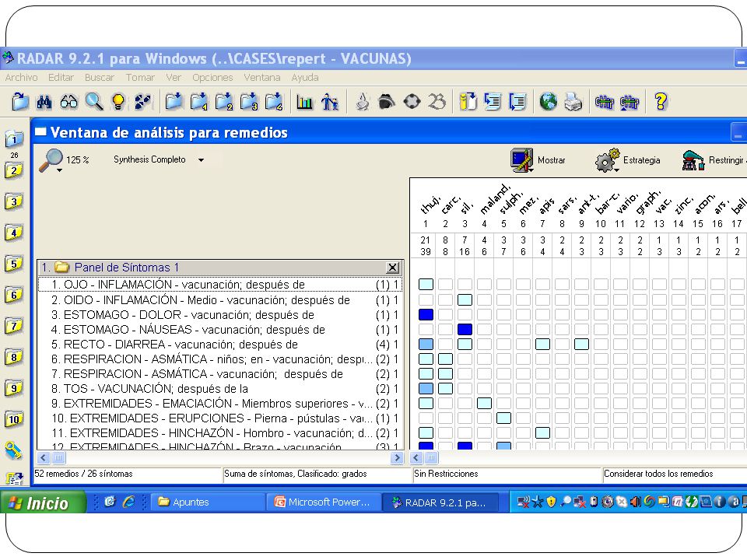The image size is (747, 560).
Task: Click the remedy grid's scroll left arrow
Action: click(416, 457)
